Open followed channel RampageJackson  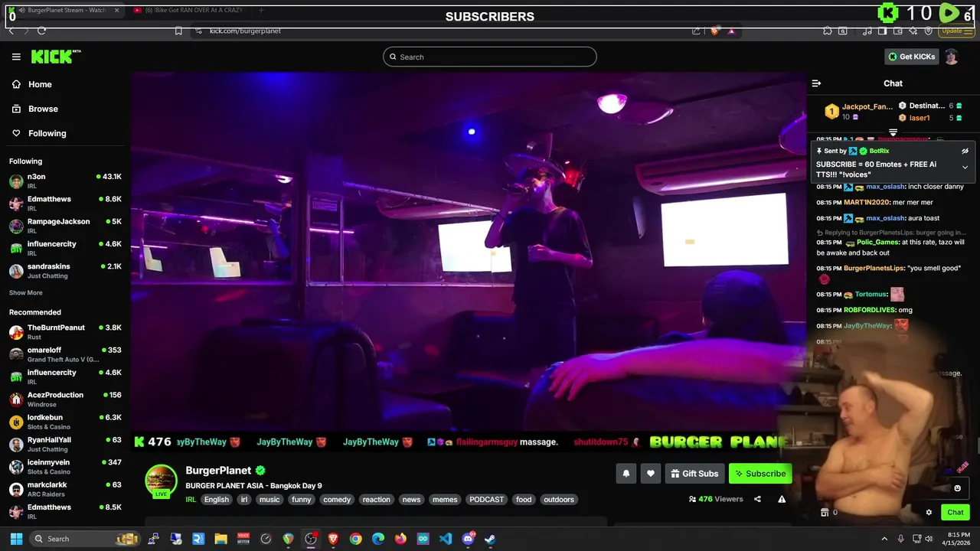pos(65,226)
